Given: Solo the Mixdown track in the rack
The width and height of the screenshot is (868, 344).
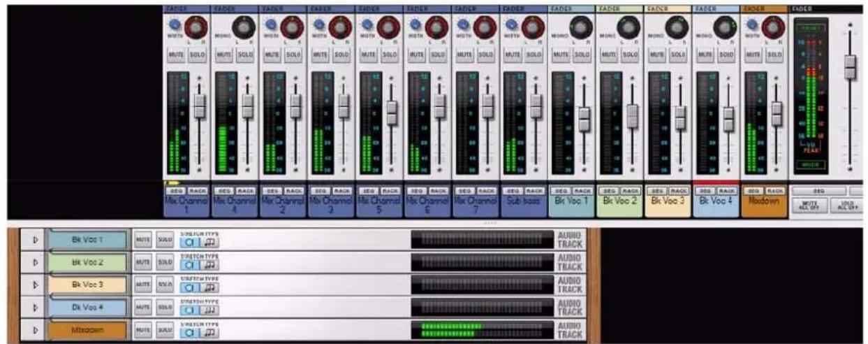Looking at the screenshot, I should tap(164, 329).
